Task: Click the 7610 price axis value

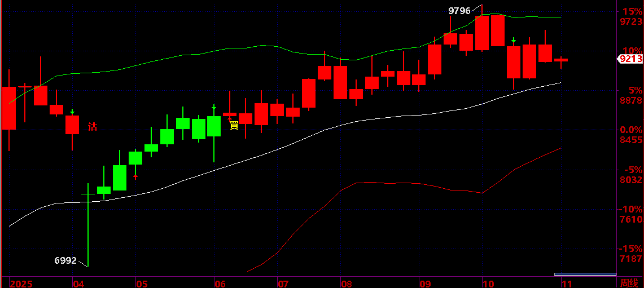Action: (632, 219)
